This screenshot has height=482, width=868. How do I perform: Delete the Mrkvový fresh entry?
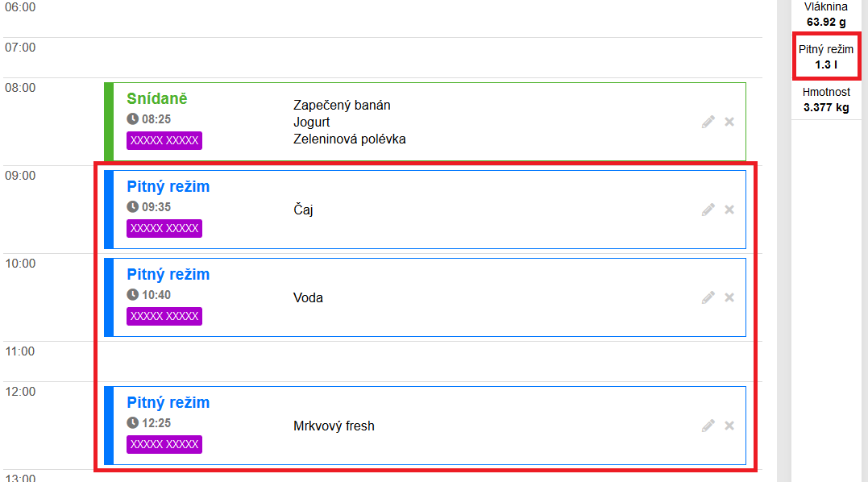click(x=729, y=426)
